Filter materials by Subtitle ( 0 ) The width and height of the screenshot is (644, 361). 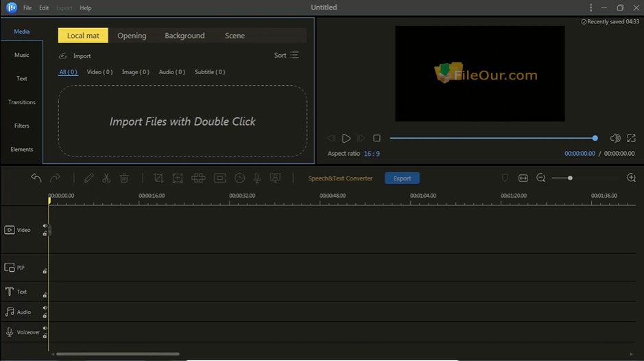coord(210,72)
